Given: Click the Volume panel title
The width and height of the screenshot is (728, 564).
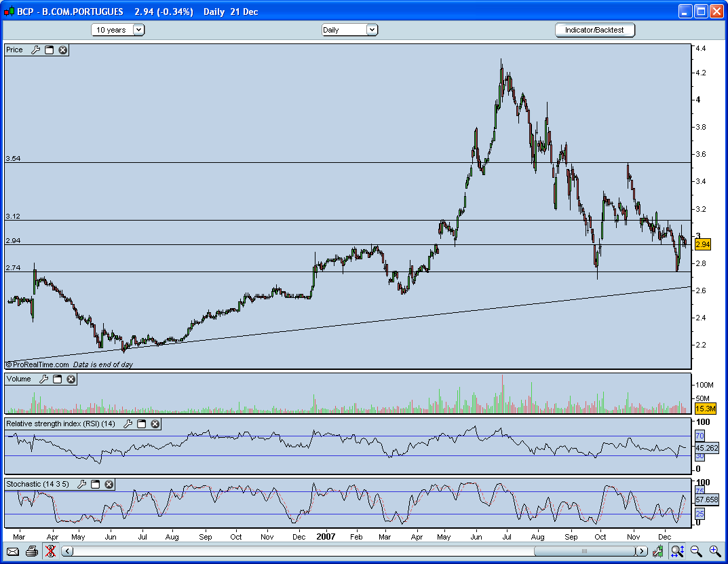Looking at the screenshot, I should coord(18,379).
